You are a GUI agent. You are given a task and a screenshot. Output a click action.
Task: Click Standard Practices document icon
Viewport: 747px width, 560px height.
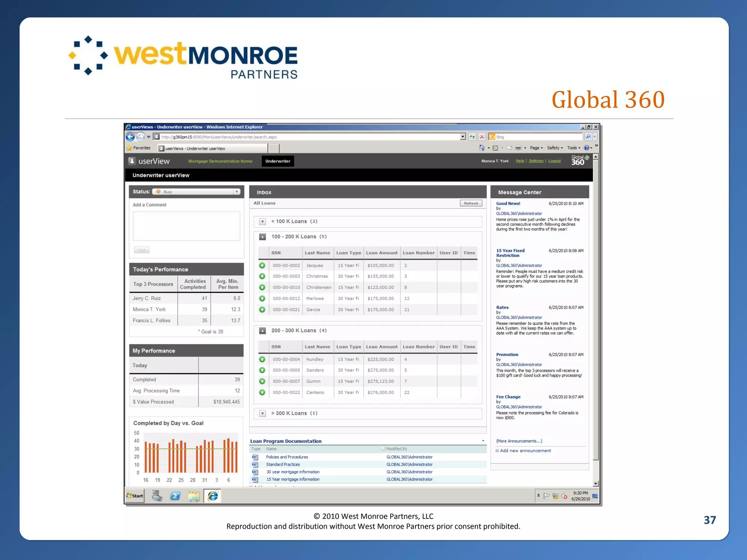255,464
